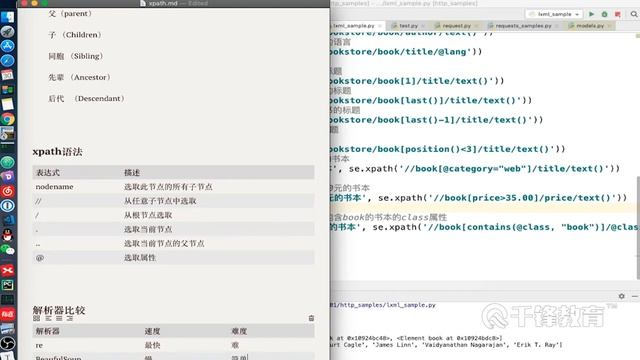
Task: Open the yellow Notes dock icon
Action: click(x=7, y=104)
